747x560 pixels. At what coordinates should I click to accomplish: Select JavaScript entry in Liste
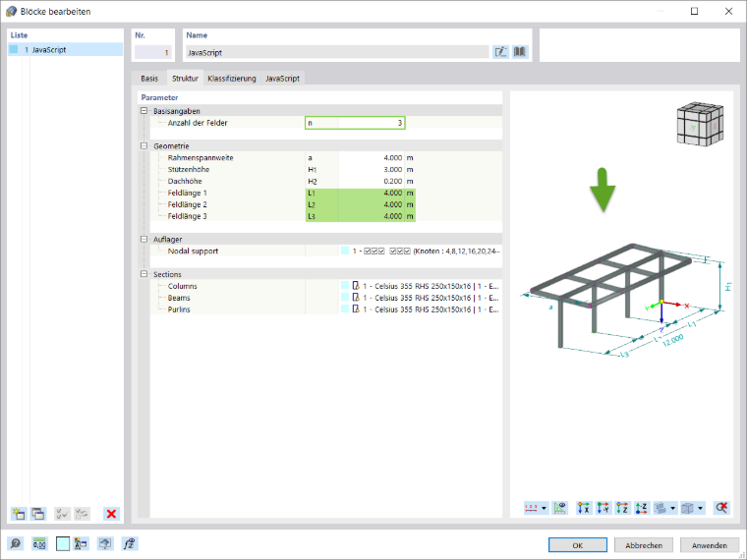pos(65,49)
